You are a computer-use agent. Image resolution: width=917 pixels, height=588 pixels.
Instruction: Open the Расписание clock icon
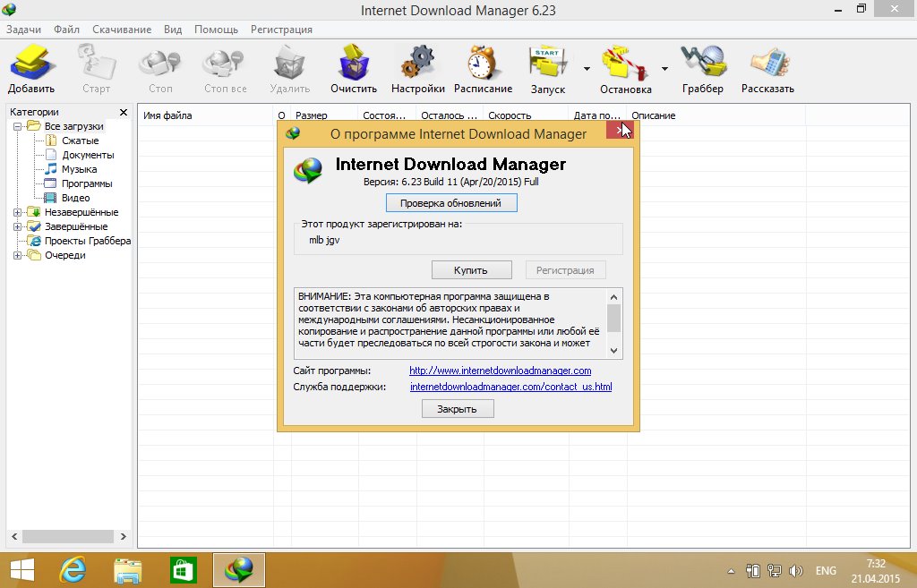(483, 63)
